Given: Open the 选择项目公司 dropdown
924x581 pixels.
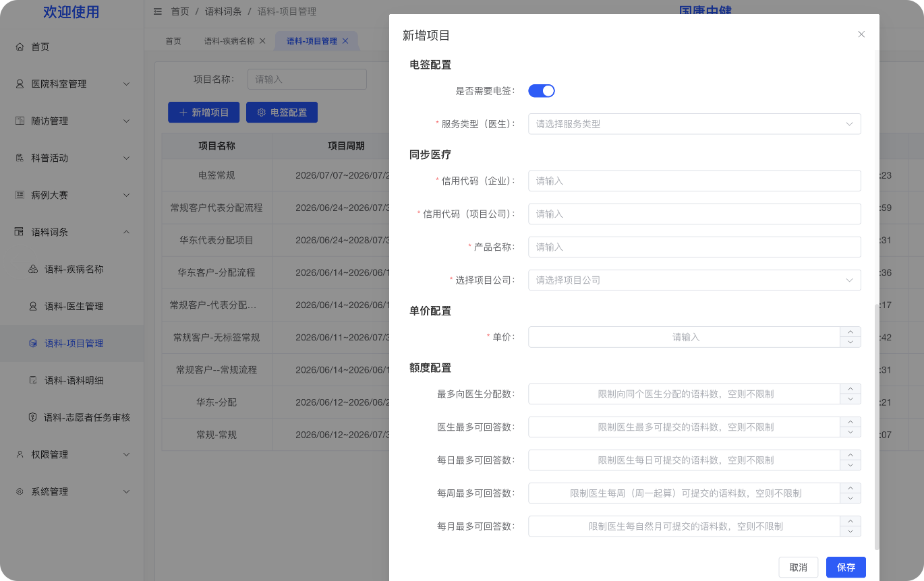Looking at the screenshot, I should coord(695,280).
